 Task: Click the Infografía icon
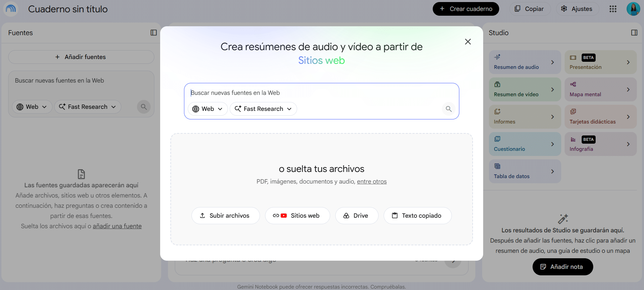click(x=573, y=140)
